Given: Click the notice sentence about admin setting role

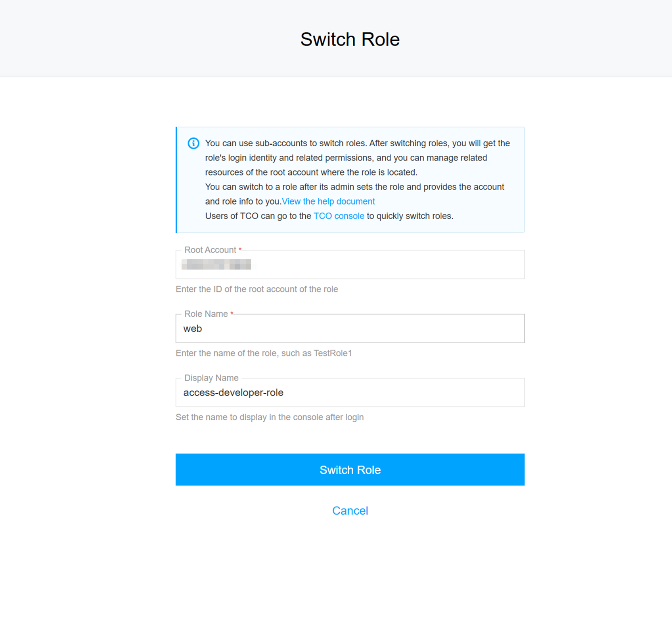Looking at the screenshot, I should pyautogui.click(x=354, y=187).
